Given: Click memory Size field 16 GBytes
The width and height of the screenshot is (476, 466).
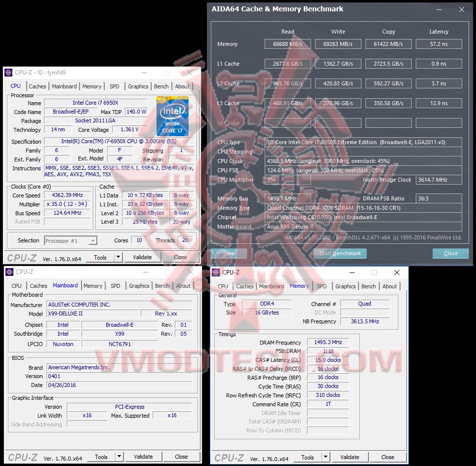Looking at the screenshot, I should (x=267, y=312).
